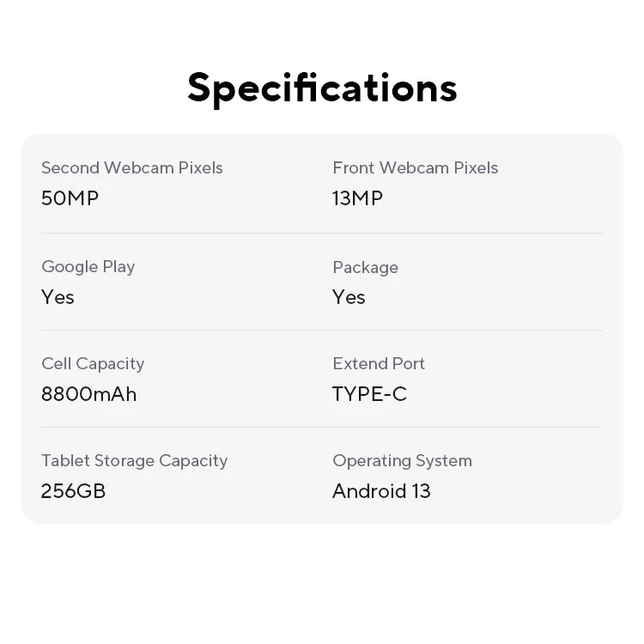Click the Package label
The image size is (644, 644).
coord(365,268)
